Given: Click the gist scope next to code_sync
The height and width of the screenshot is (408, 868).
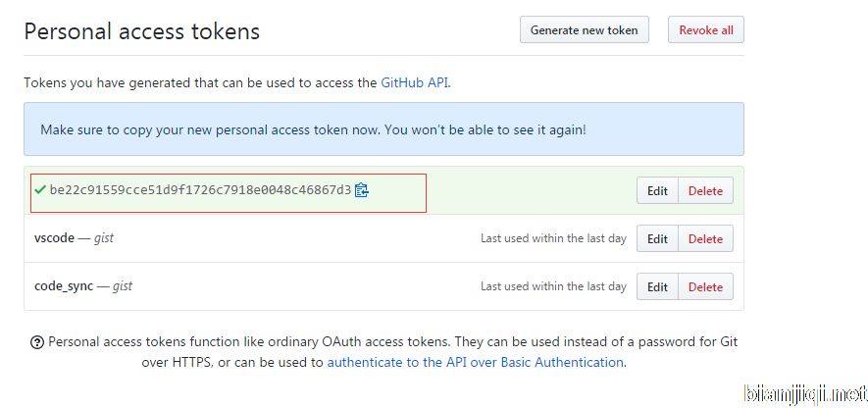Looking at the screenshot, I should coord(122,286).
